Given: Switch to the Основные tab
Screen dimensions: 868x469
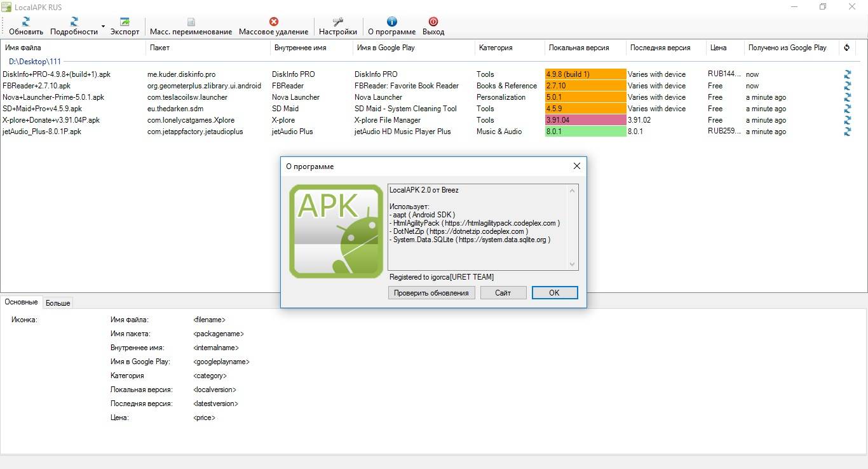Looking at the screenshot, I should [21, 302].
